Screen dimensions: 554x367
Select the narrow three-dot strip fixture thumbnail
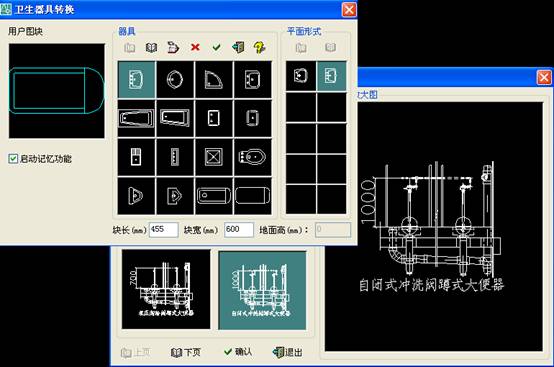(175, 157)
